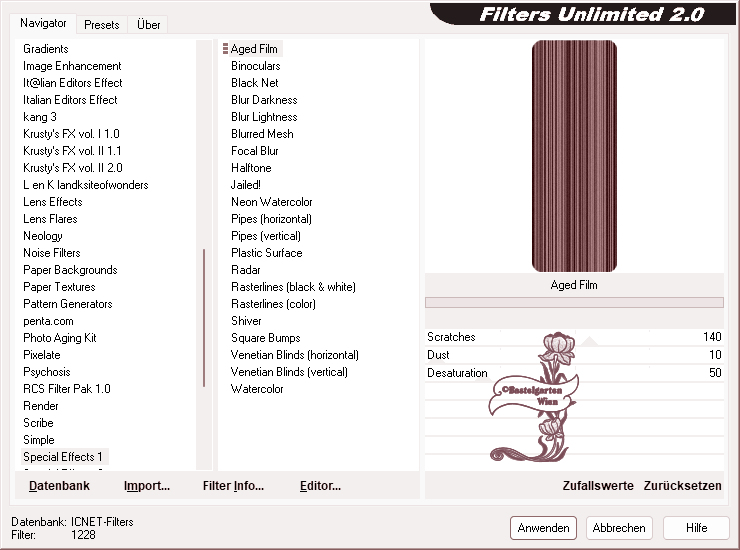Open the Über tab
740x550 pixels.
coord(148,25)
